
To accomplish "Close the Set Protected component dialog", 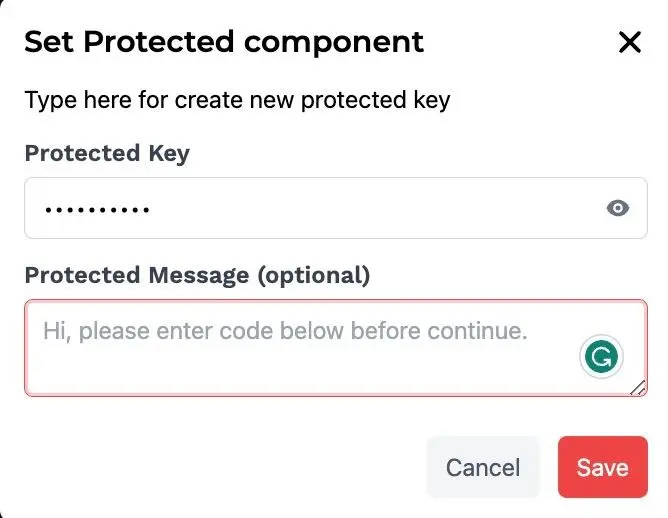I will (x=629, y=42).
